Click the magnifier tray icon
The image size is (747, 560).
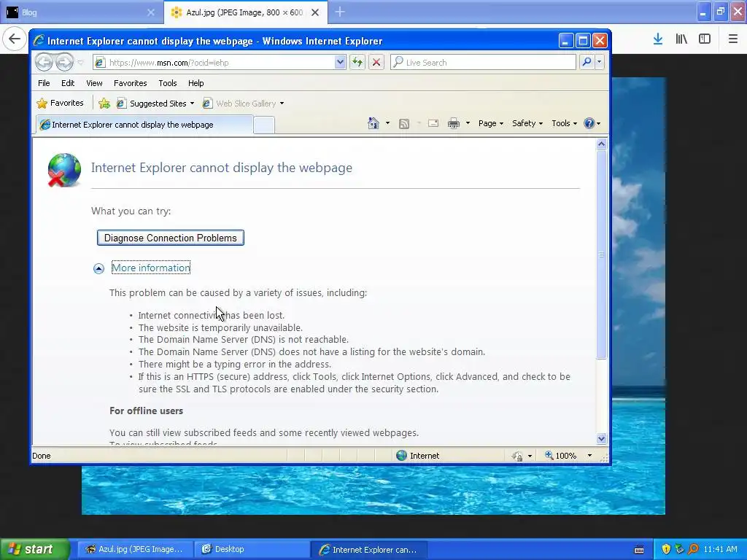[x=693, y=549]
